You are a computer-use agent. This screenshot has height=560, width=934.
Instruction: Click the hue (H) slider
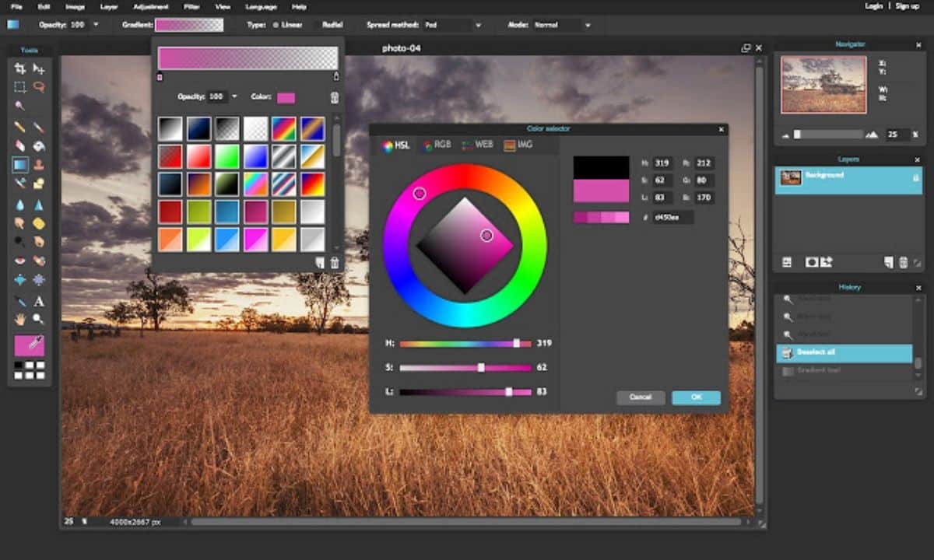coord(465,343)
